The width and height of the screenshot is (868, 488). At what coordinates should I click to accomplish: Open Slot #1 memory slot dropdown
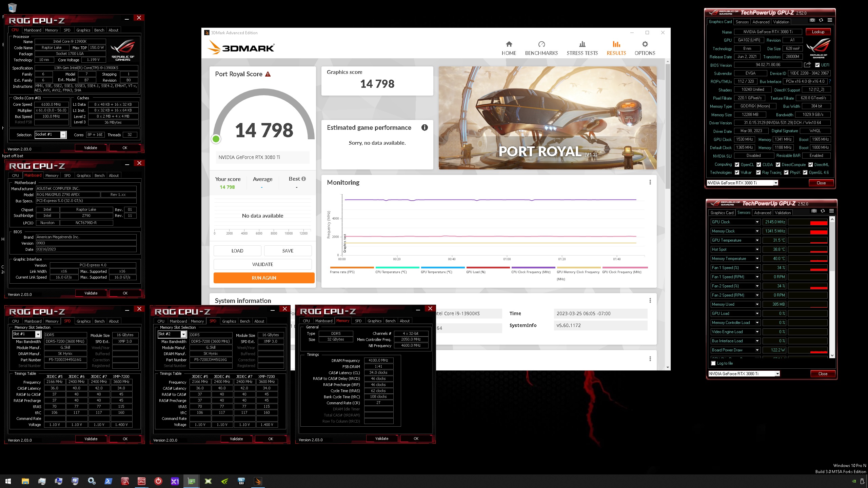[38, 334]
